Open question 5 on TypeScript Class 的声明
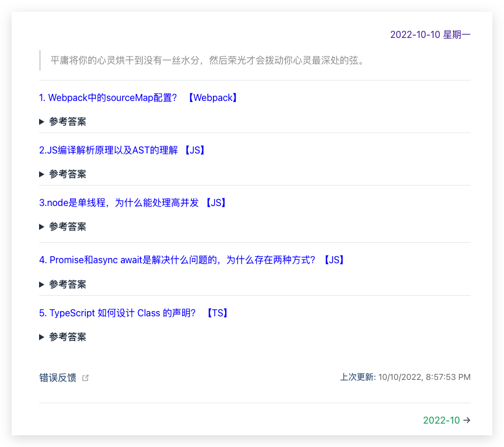The height and width of the screenshot is (447, 504). tap(117, 313)
